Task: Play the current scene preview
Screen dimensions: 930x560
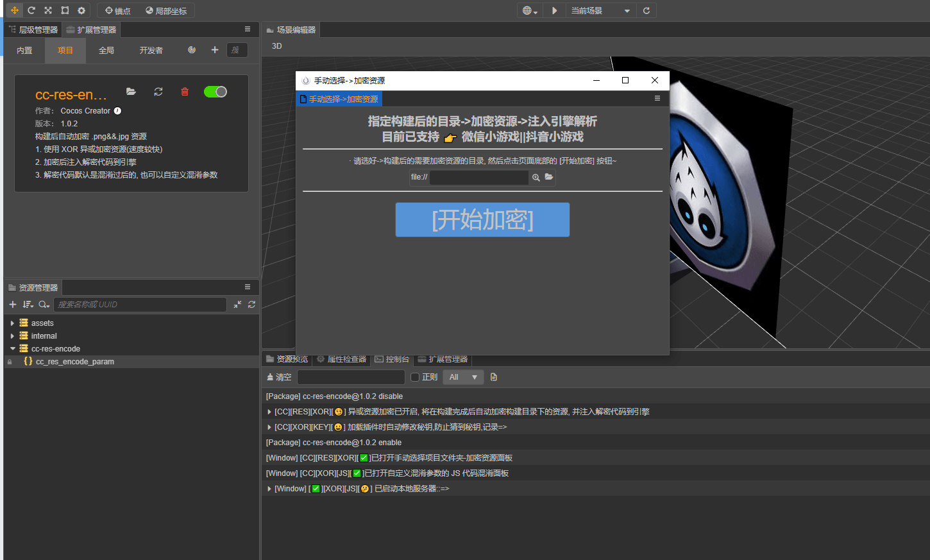Action: pyautogui.click(x=554, y=10)
